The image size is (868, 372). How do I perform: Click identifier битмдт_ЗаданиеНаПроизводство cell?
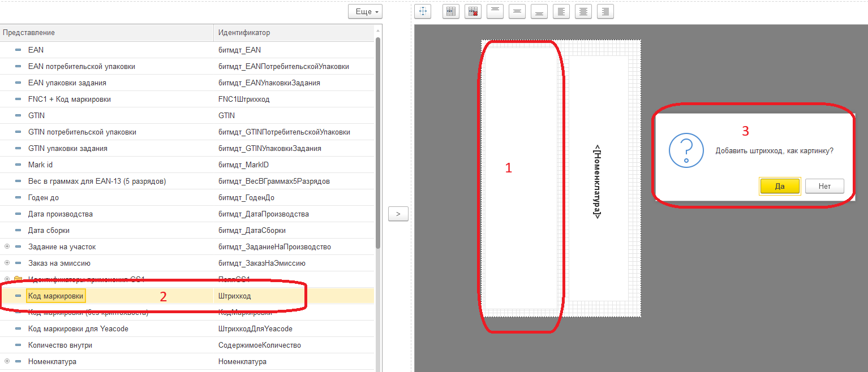294,246
